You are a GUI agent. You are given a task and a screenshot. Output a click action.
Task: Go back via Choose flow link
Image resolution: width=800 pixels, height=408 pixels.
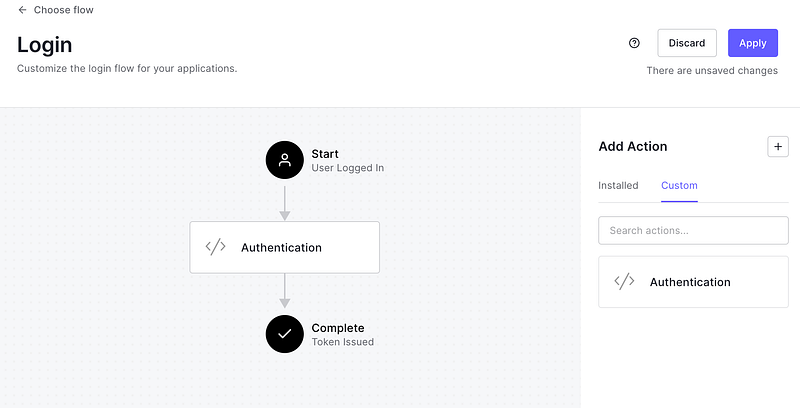click(63, 10)
